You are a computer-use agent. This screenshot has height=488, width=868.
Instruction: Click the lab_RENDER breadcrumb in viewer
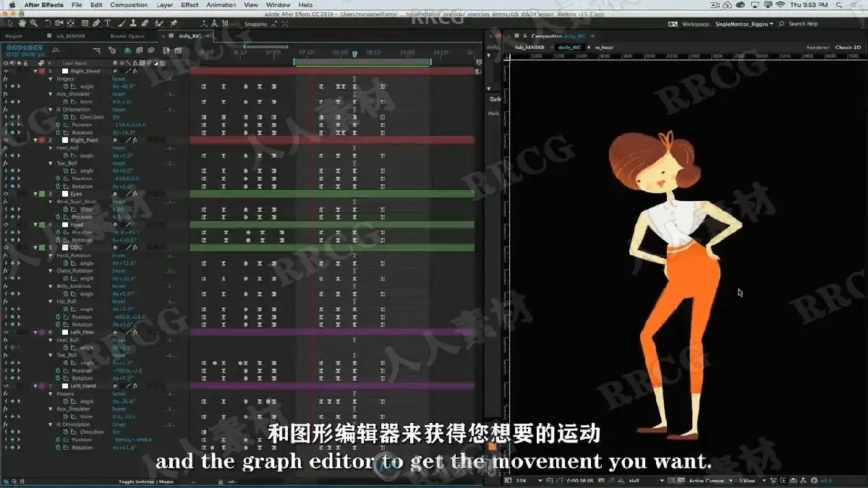tap(529, 47)
